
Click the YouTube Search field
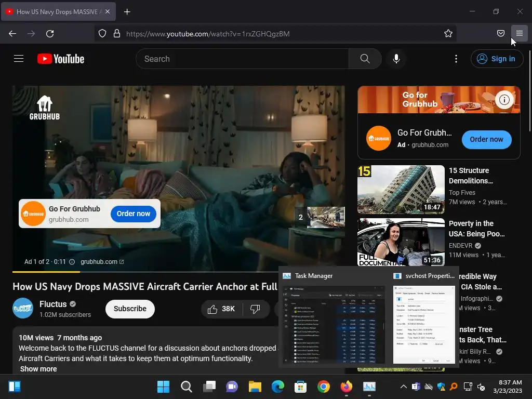tap(242, 59)
